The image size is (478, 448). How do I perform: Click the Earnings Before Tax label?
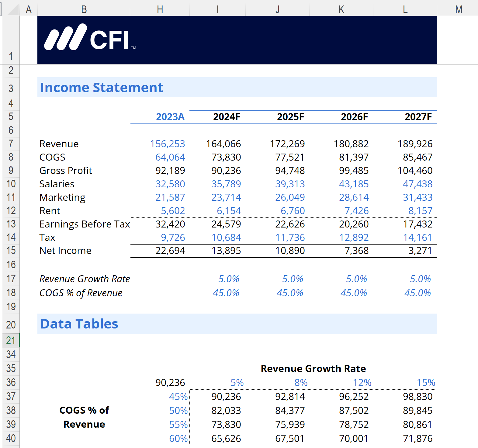point(85,224)
